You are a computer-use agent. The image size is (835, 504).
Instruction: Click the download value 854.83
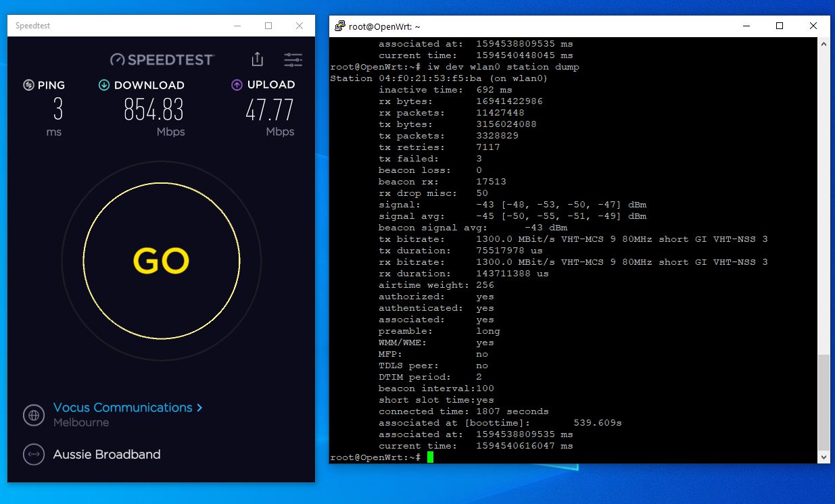[x=153, y=110]
